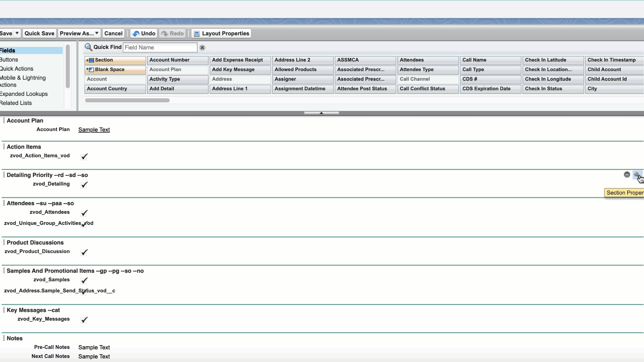Viewport: 644px width, 362px height.
Task: Clear the Quick Find field with the X icon
Action: tap(202, 48)
